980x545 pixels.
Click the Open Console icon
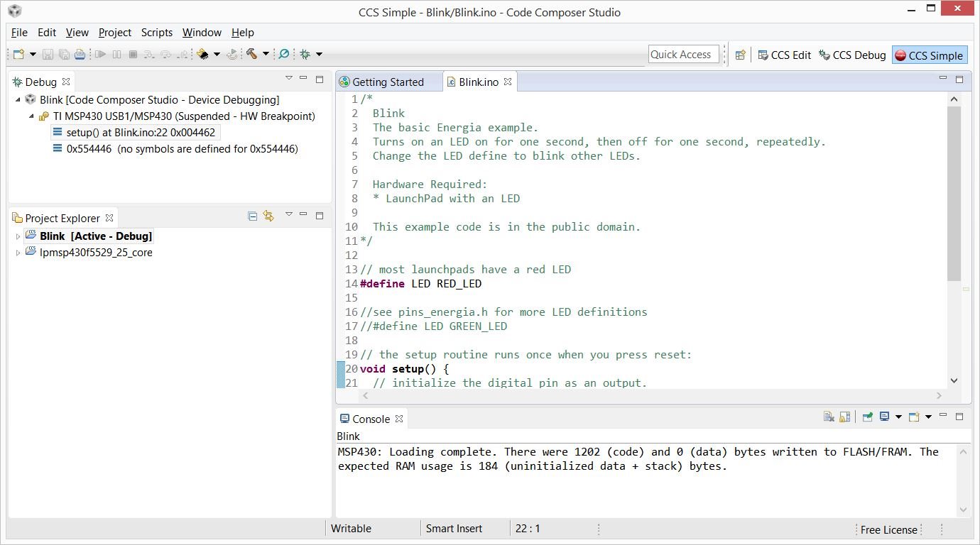click(x=915, y=417)
